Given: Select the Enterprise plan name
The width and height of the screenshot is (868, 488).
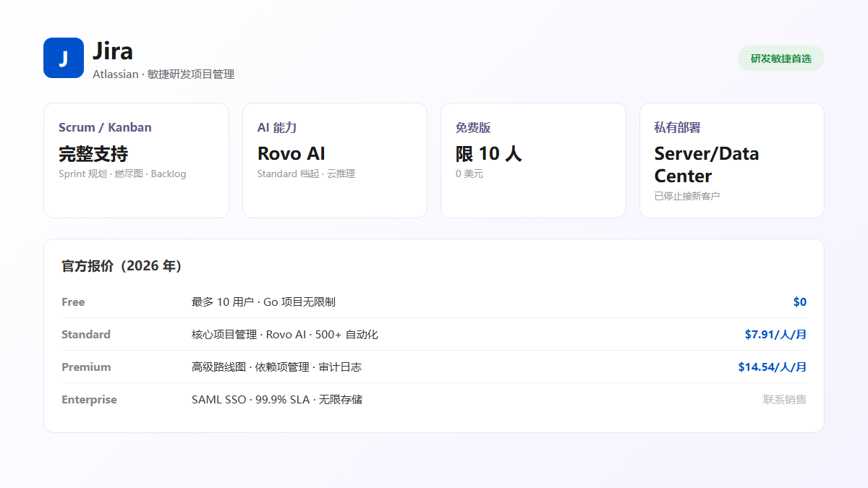Looking at the screenshot, I should click(x=89, y=400).
